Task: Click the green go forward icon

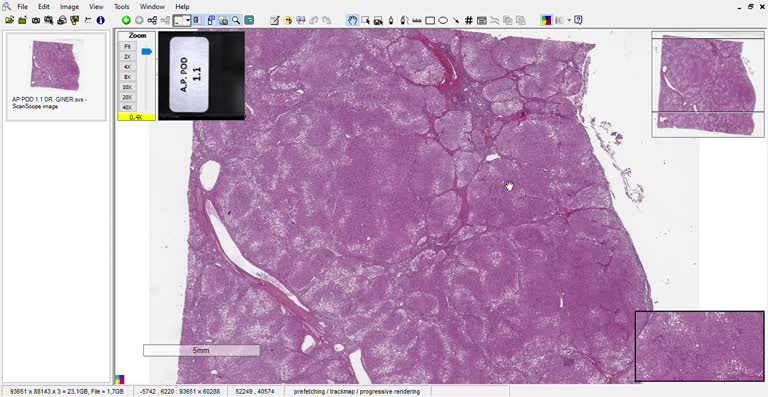Action: [x=126, y=20]
